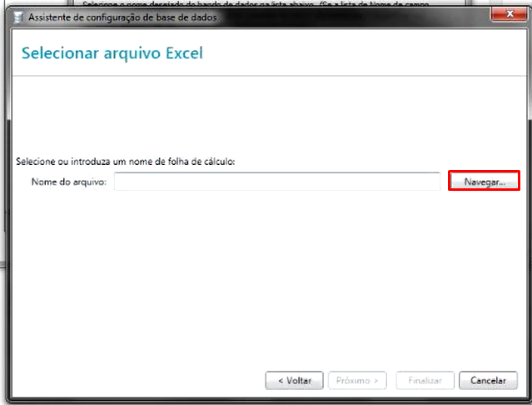
Task: Click the word Selecionar in the heading
Action: click(x=61, y=53)
